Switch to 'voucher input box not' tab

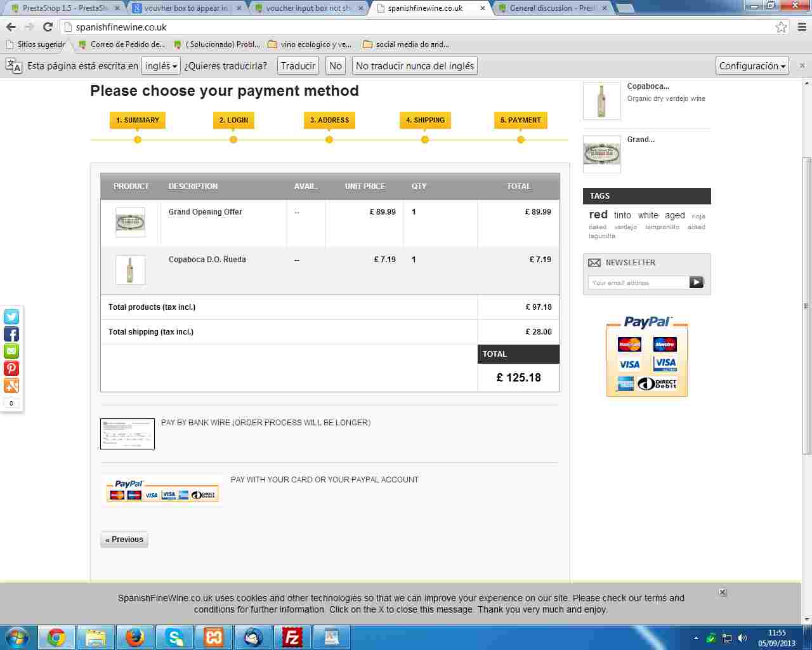click(308, 8)
